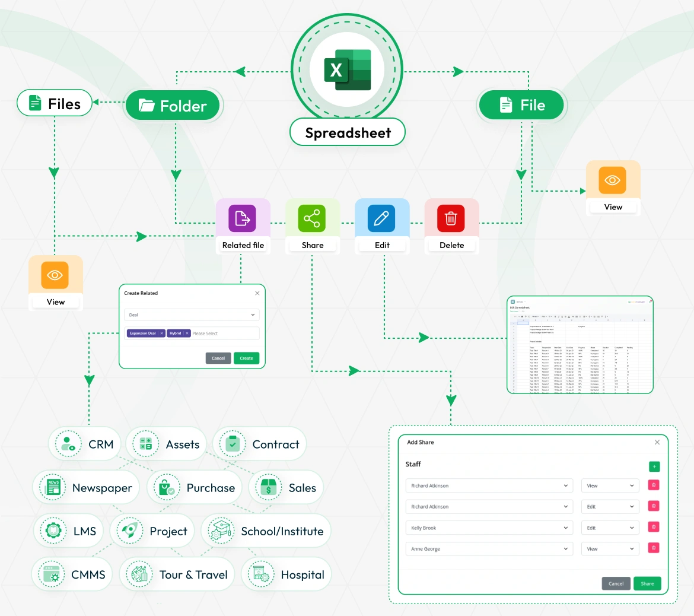Click the green Share action icon
Image resolution: width=694 pixels, height=616 pixels.
point(311,218)
